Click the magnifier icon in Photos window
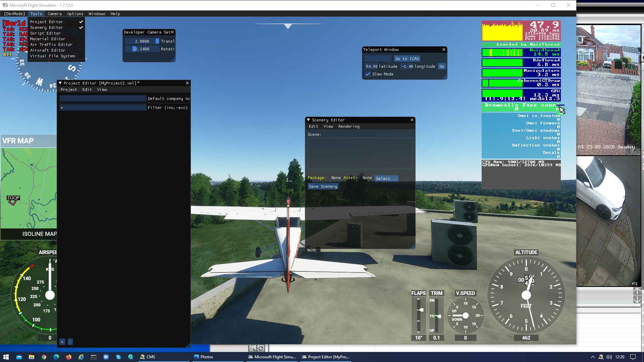This screenshot has height=362, width=644. click(253, 348)
